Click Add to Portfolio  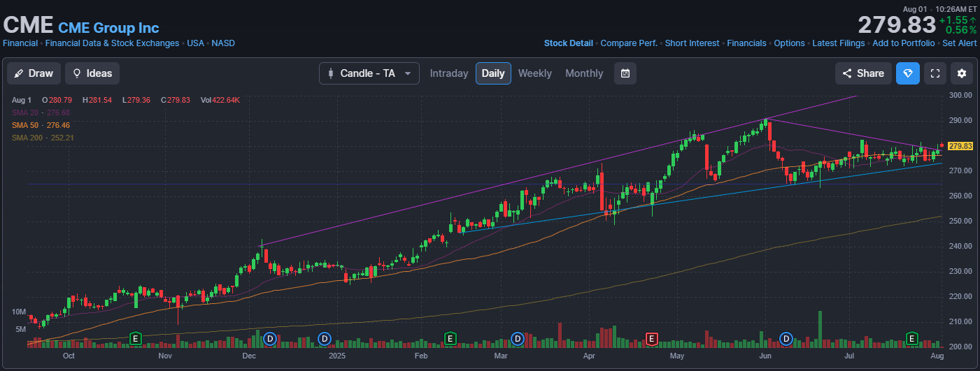click(x=903, y=43)
